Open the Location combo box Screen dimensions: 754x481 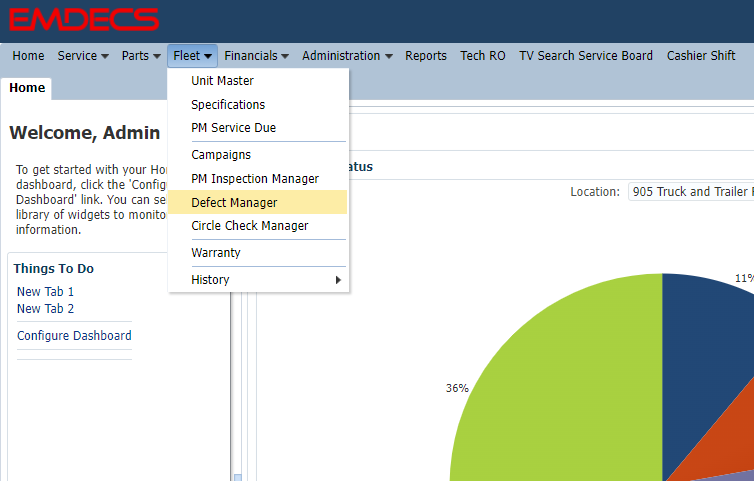[690, 192]
